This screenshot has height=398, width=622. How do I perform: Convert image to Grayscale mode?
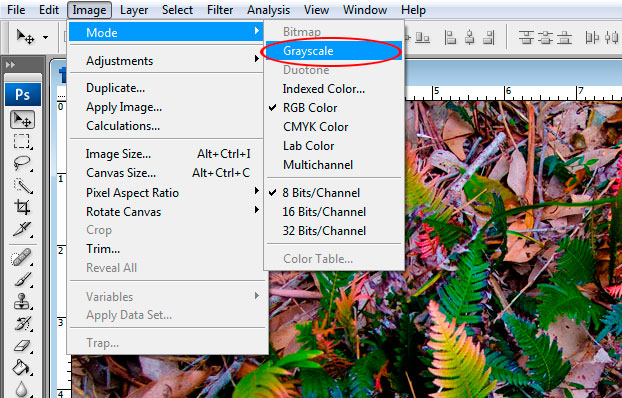coord(334,51)
